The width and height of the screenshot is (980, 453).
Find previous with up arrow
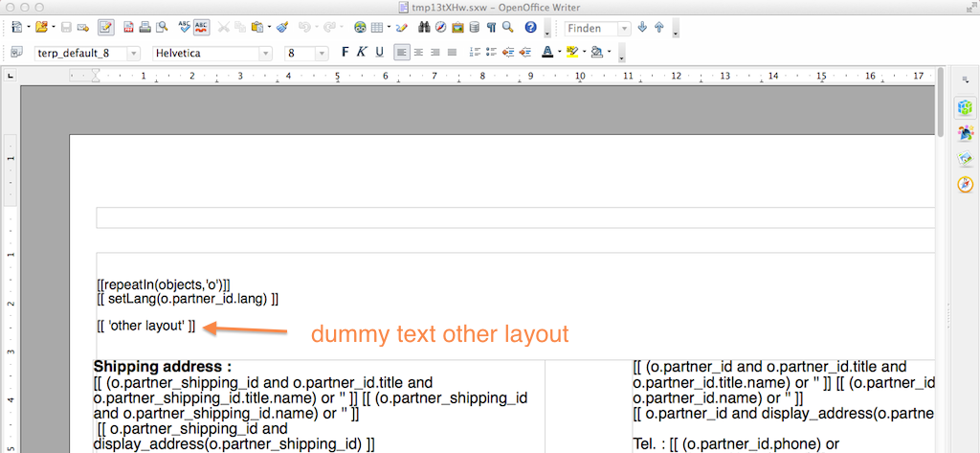click(658, 28)
